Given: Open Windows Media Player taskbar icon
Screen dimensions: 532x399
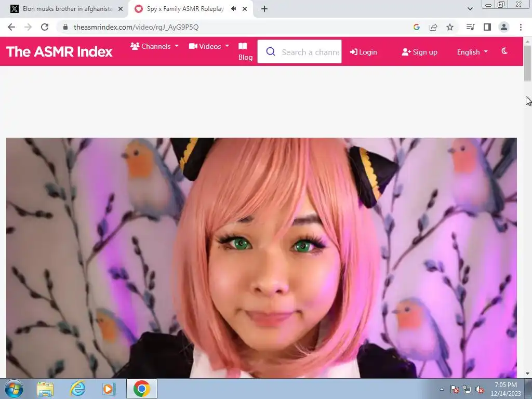Looking at the screenshot, I should 109,389.
